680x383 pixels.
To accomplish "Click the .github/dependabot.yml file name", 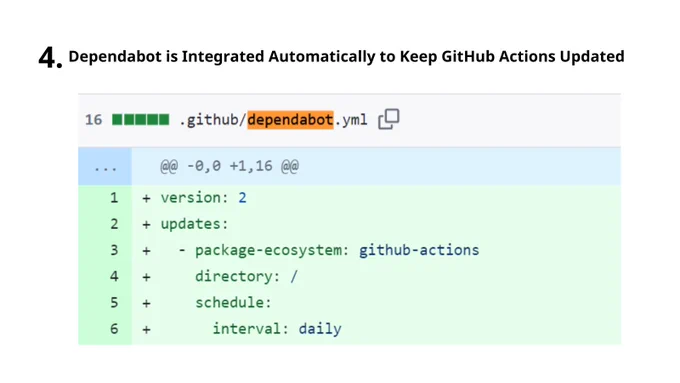I will (x=273, y=120).
